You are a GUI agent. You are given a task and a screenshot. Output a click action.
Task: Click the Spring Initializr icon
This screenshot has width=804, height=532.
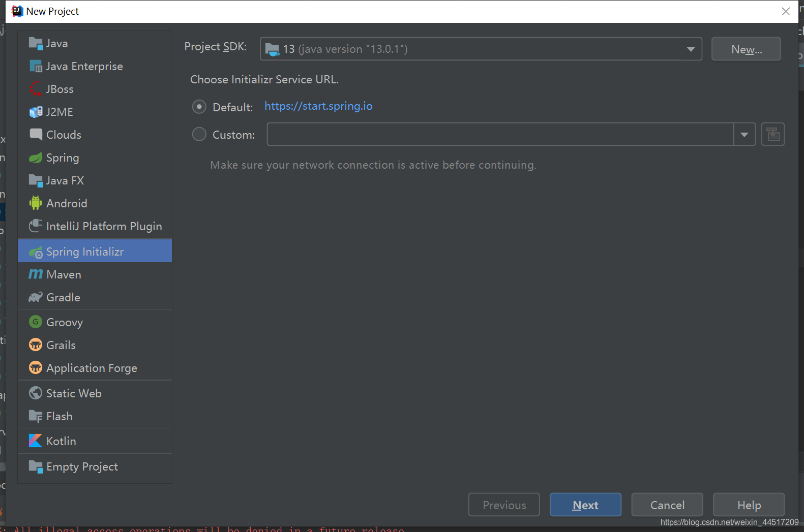click(x=36, y=252)
